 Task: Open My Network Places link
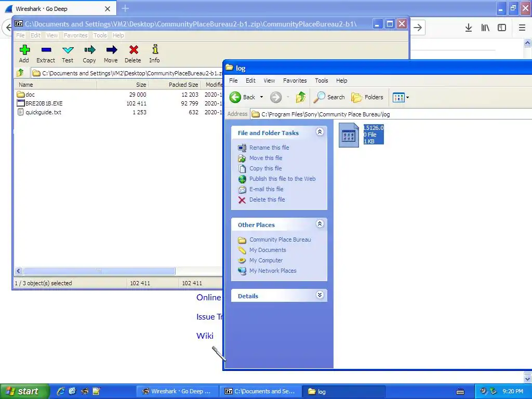tap(273, 271)
